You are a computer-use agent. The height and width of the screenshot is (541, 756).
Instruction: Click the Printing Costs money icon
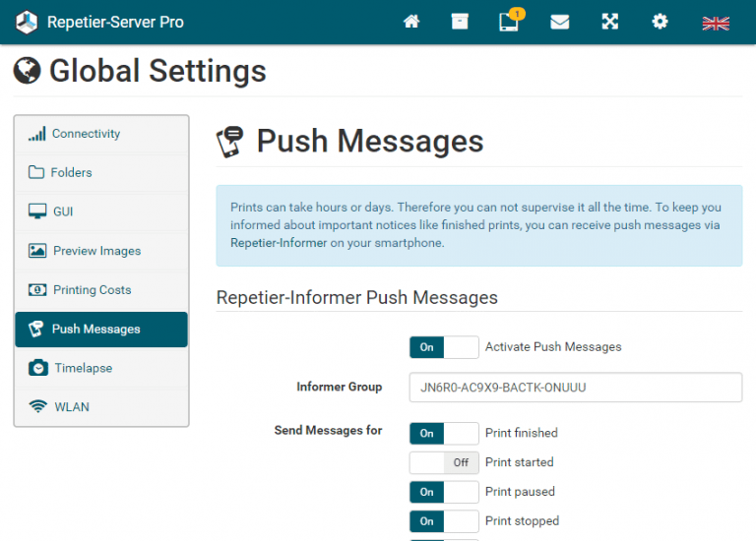(x=37, y=290)
